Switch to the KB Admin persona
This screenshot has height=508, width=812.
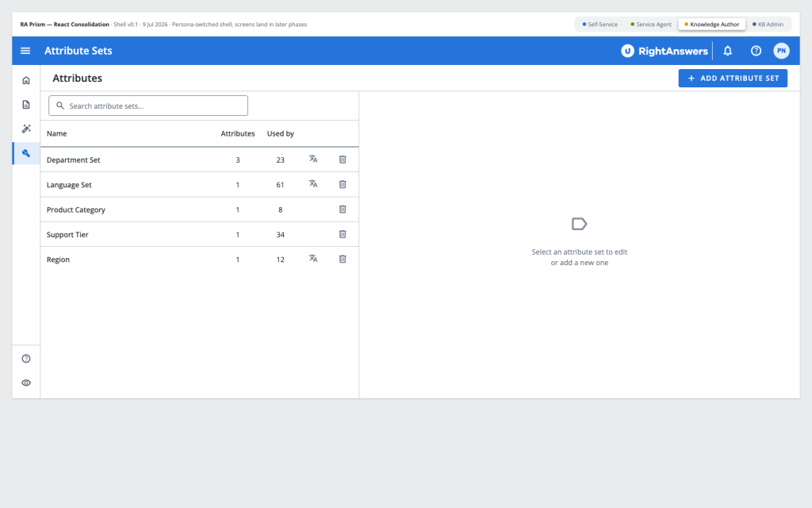coord(768,25)
